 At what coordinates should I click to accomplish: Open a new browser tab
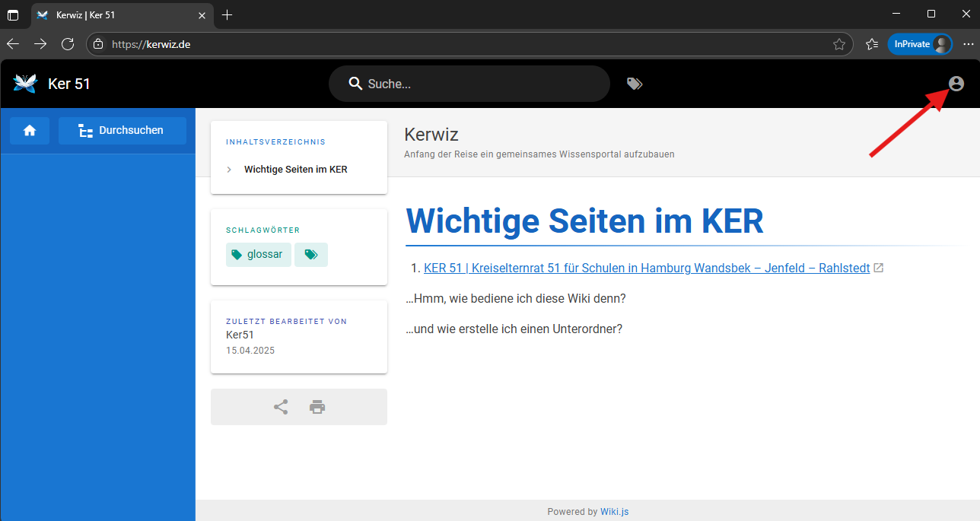(x=227, y=15)
